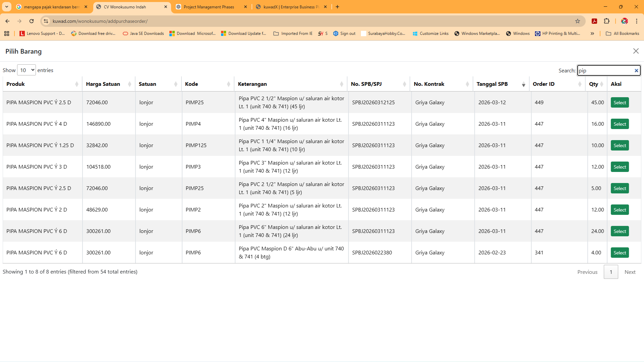Image resolution: width=644 pixels, height=362 pixels.
Task: Open the Chrome three-dot menu
Action: [637, 21]
